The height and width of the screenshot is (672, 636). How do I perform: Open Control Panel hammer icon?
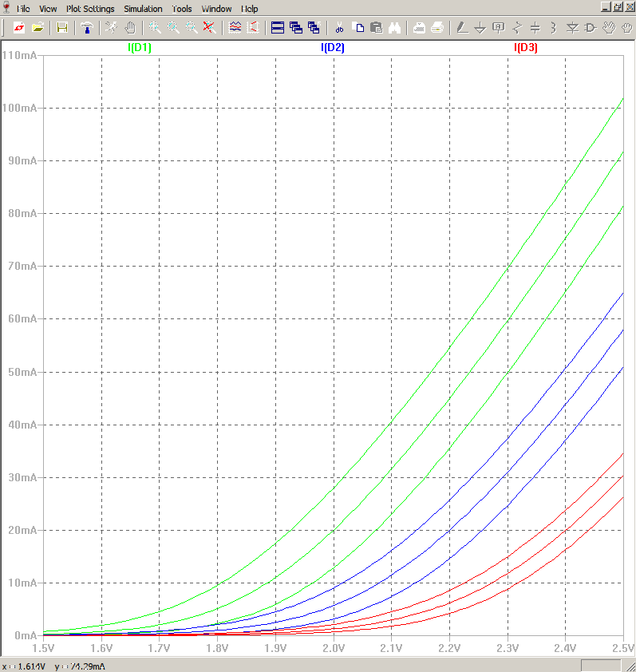coord(87,28)
